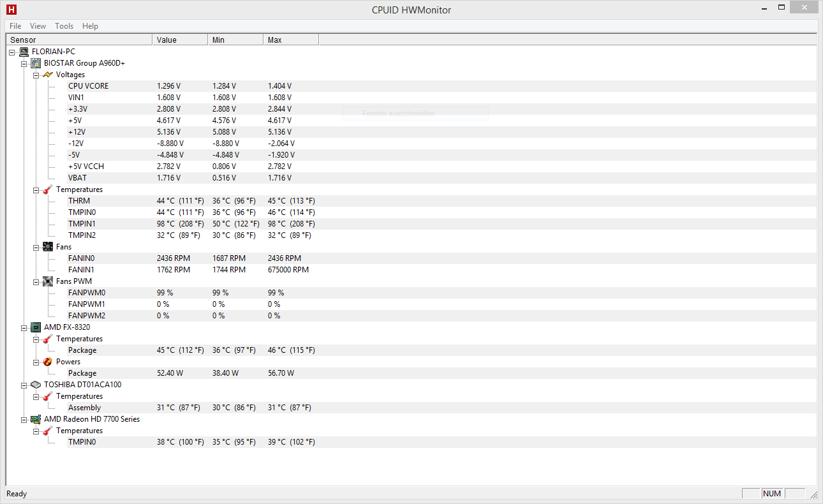
Task: Click the Powers flame icon
Action: [x=48, y=362]
